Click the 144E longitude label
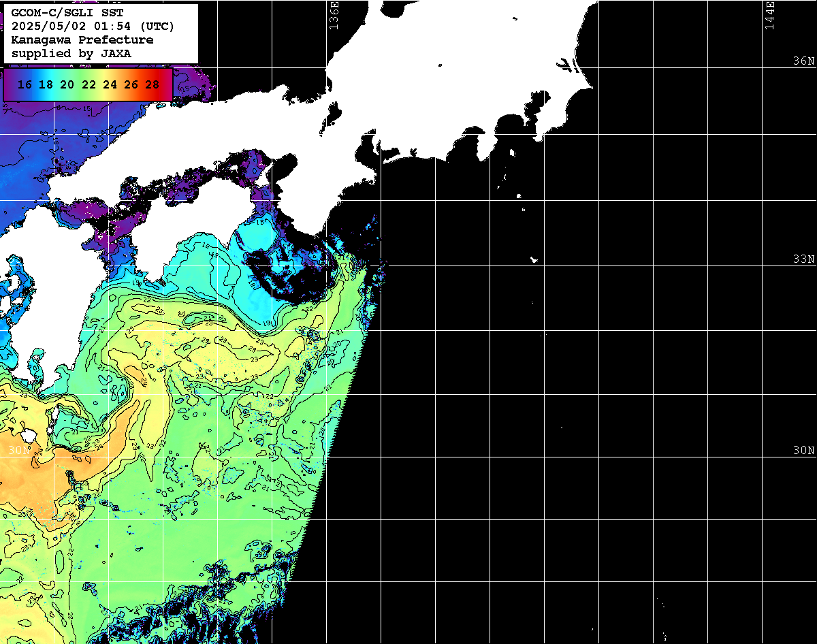The image size is (817, 644). coord(770,15)
